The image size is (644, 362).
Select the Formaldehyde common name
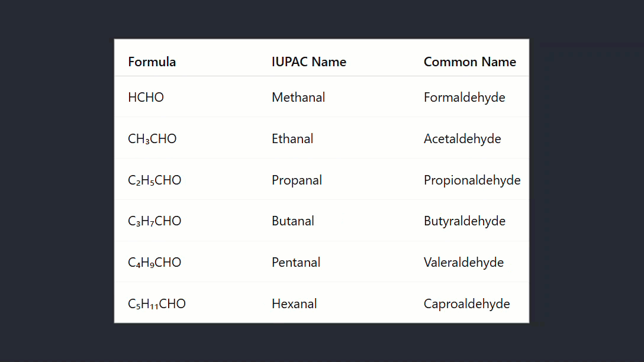point(465,98)
